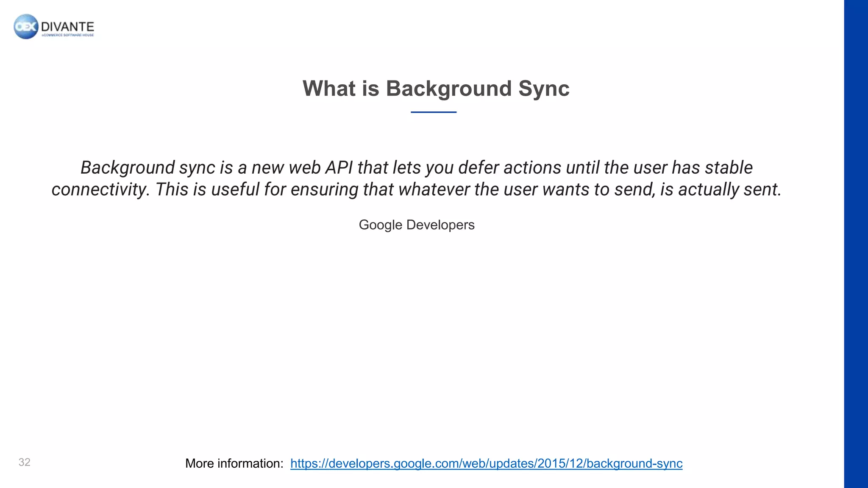Click the blue vertical bar at right edge
This screenshot has width=868, height=488.
pos(856,244)
